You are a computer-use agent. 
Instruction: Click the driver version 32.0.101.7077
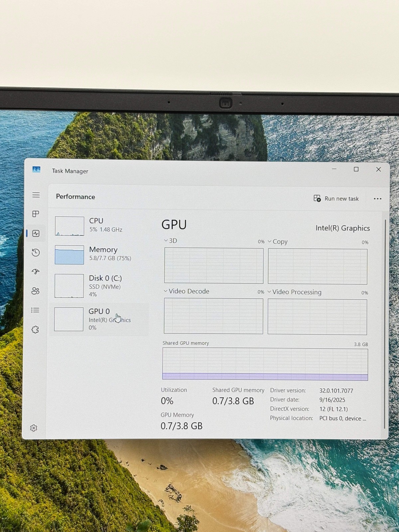pyautogui.click(x=336, y=391)
